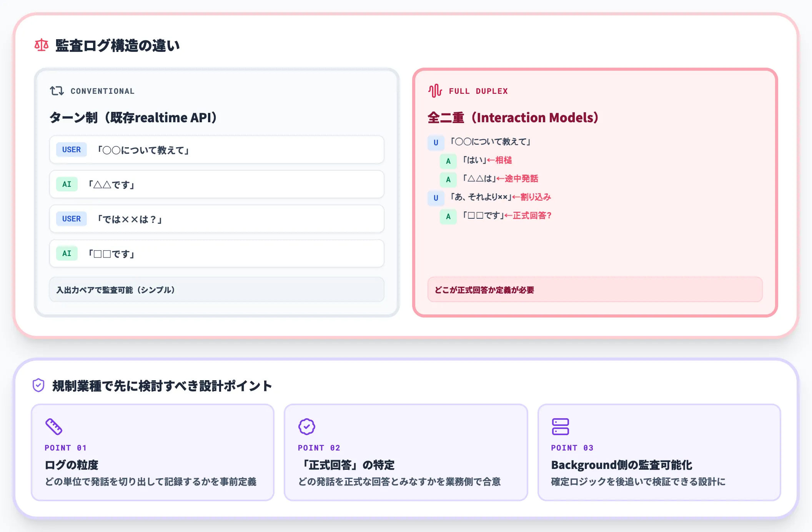Click the 「○○について教えて」 row in the conventional panel
This screenshot has width=812, height=532.
pos(217,150)
